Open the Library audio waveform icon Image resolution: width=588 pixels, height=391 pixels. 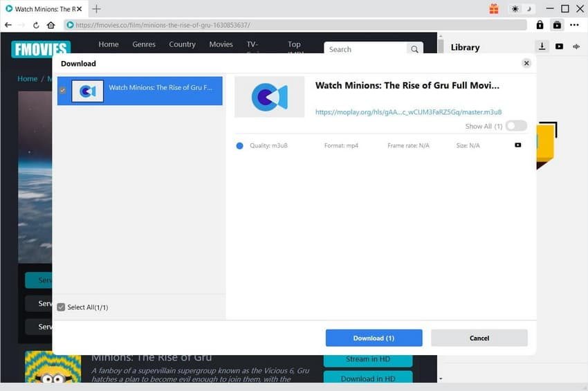pyautogui.click(x=576, y=46)
